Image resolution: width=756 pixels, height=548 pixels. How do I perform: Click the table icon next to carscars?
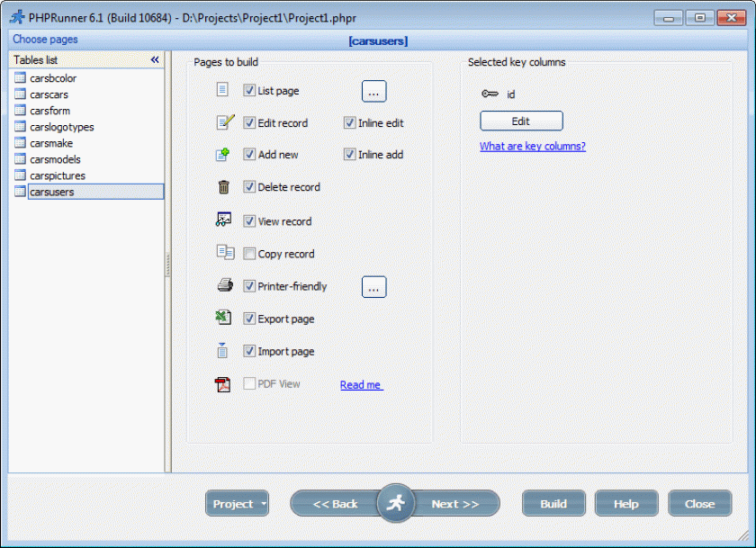[x=20, y=94]
